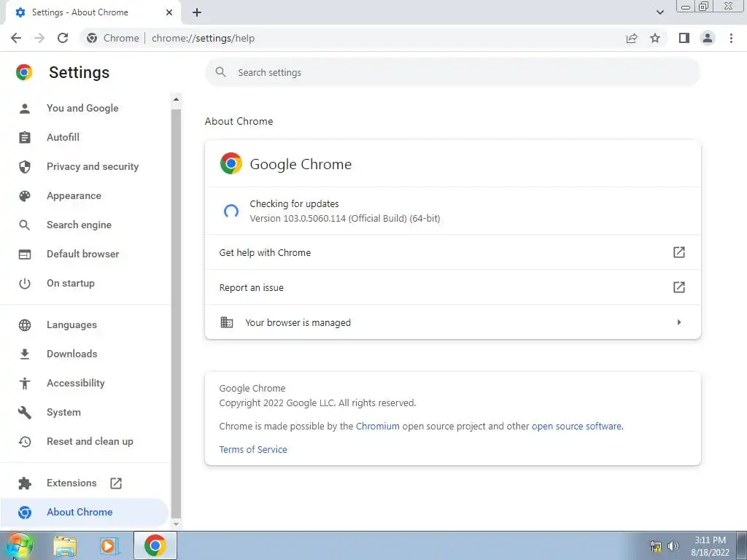Click the On startup power icon
The height and width of the screenshot is (560, 747).
(24, 284)
